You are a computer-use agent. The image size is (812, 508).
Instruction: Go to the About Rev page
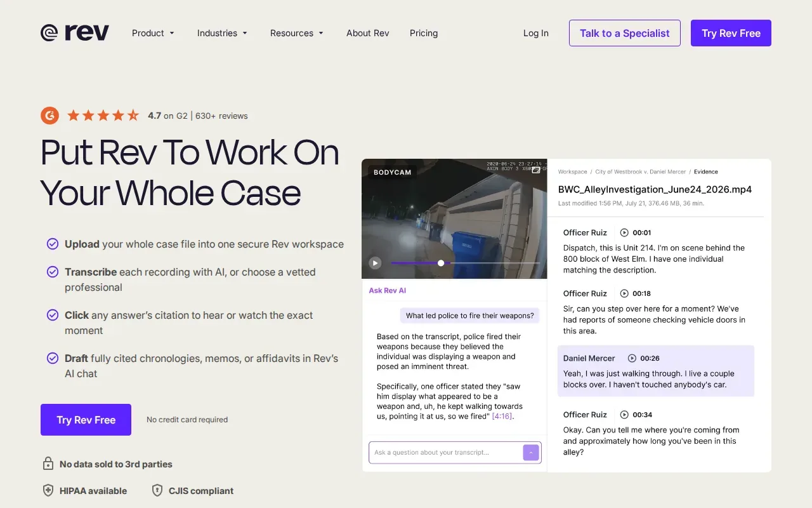pos(368,33)
